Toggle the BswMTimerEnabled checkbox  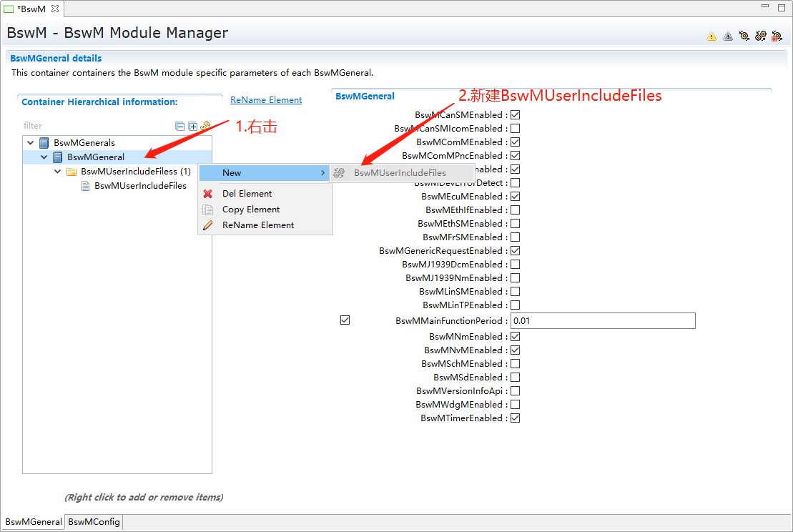point(515,418)
